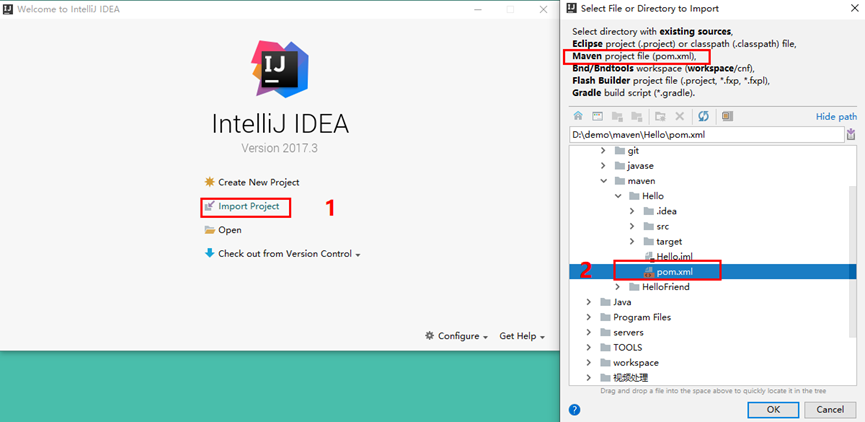Confirm import with the OK button
This screenshot has height=422, width=865.
pyautogui.click(x=773, y=410)
